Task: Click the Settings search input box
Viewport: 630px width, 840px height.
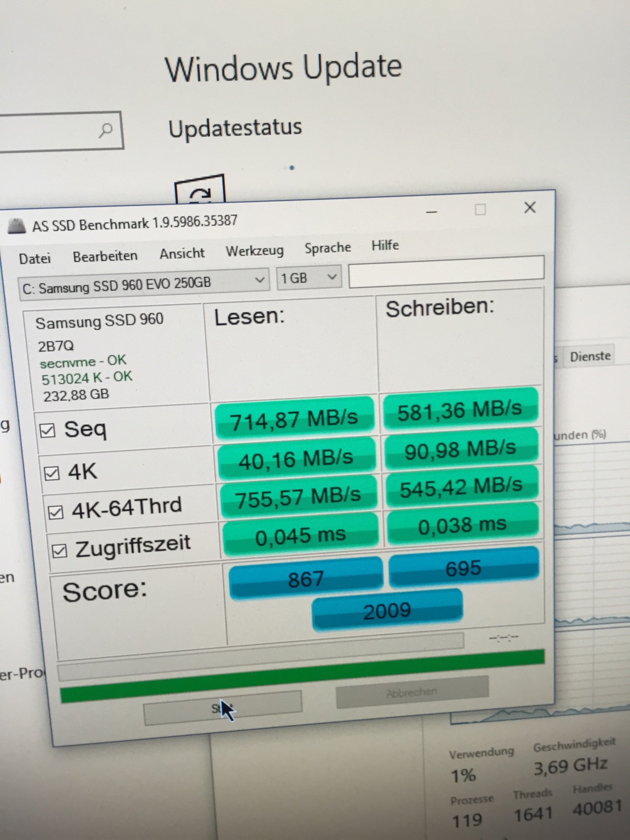Action: [60, 131]
